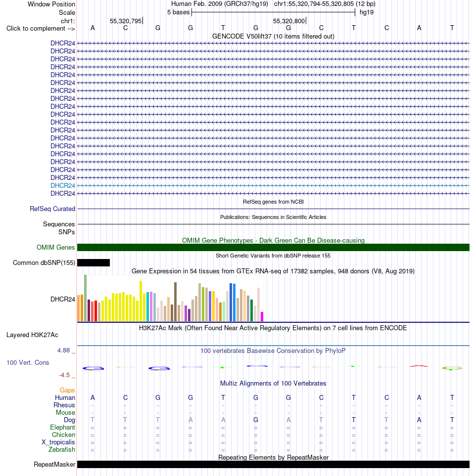
Task: Click the hg19 label beside scale bar
Action: click(367, 12)
